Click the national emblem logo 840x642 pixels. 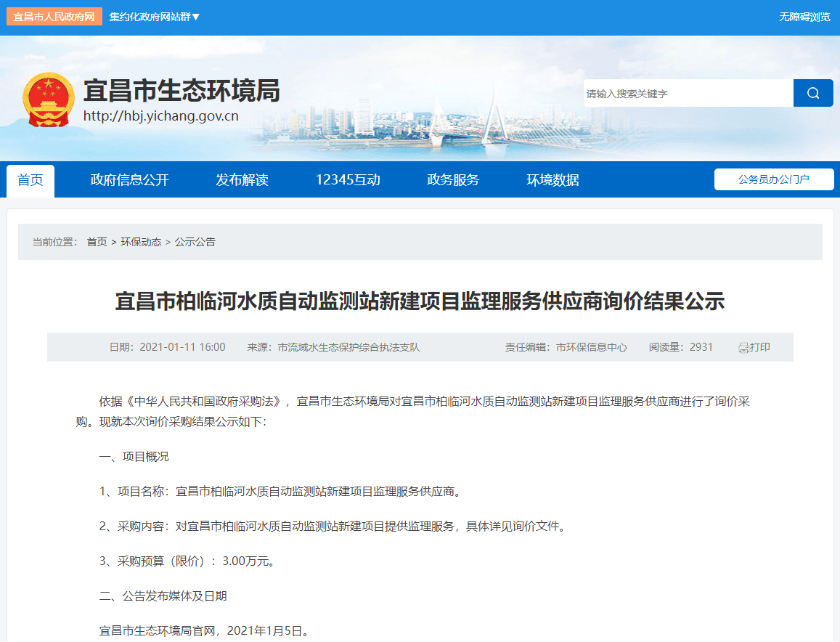coord(49,100)
